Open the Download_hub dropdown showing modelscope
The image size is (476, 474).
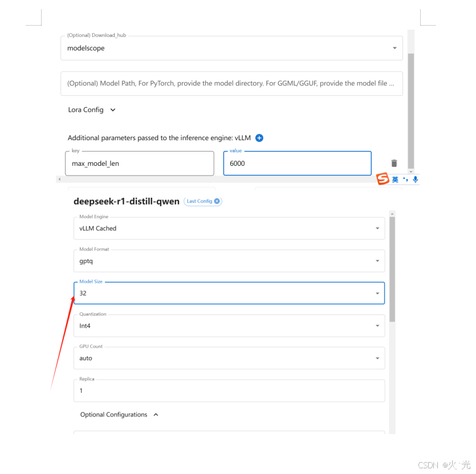point(231,48)
